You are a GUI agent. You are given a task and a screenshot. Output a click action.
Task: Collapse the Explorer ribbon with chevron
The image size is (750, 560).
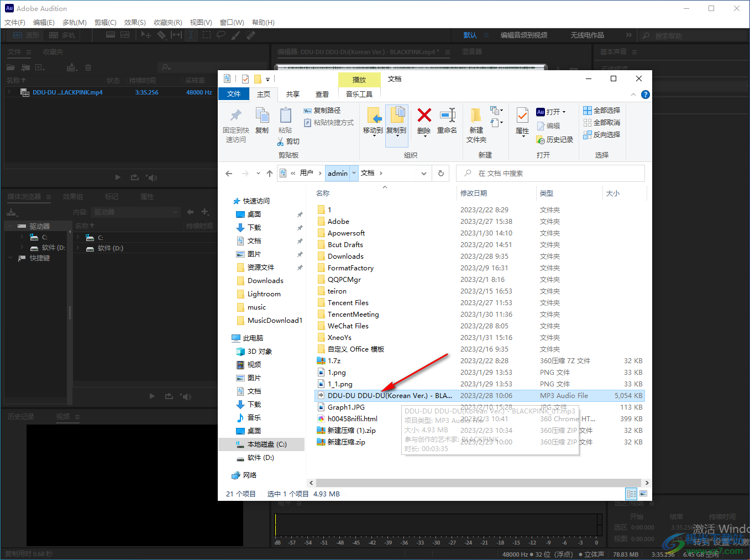click(633, 95)
